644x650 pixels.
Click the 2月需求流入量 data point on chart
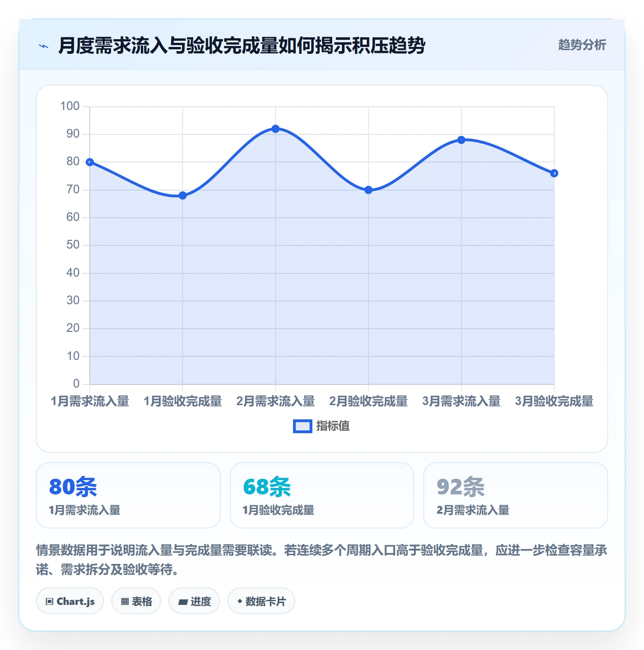click(x=276, y=129)
